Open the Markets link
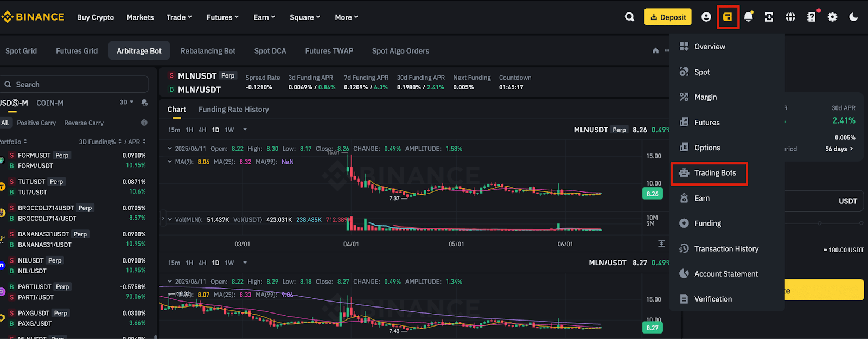 [x=140, y=17]
